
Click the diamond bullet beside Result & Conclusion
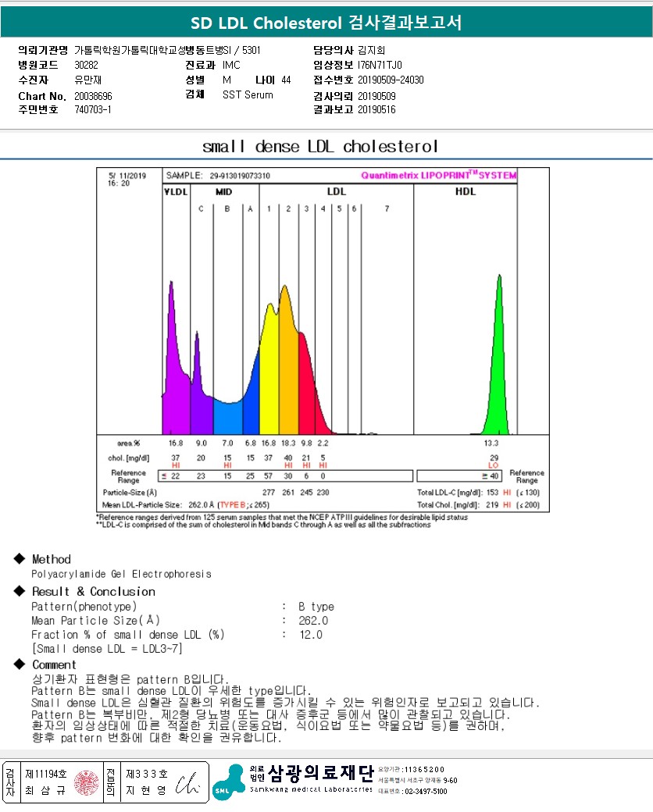coord(20,591)
